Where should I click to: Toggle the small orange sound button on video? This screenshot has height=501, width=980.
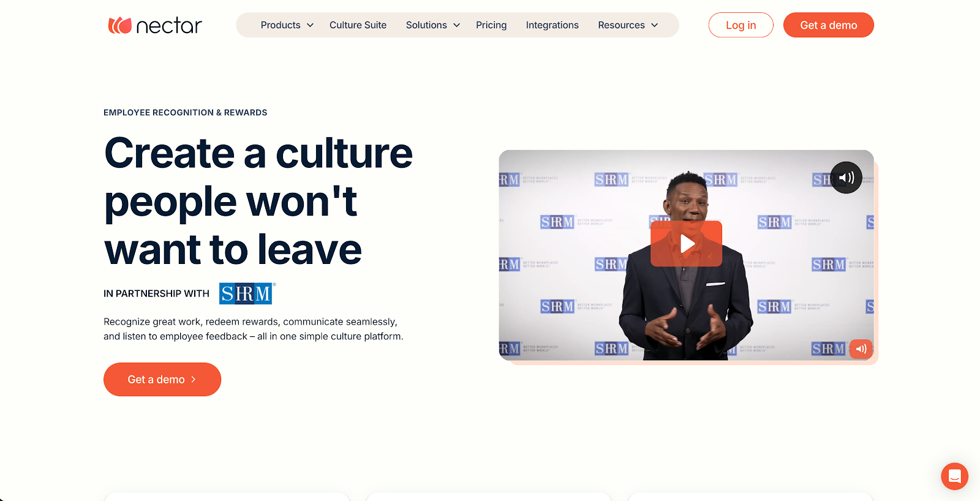pyautogui.click(x=861, y=348)
